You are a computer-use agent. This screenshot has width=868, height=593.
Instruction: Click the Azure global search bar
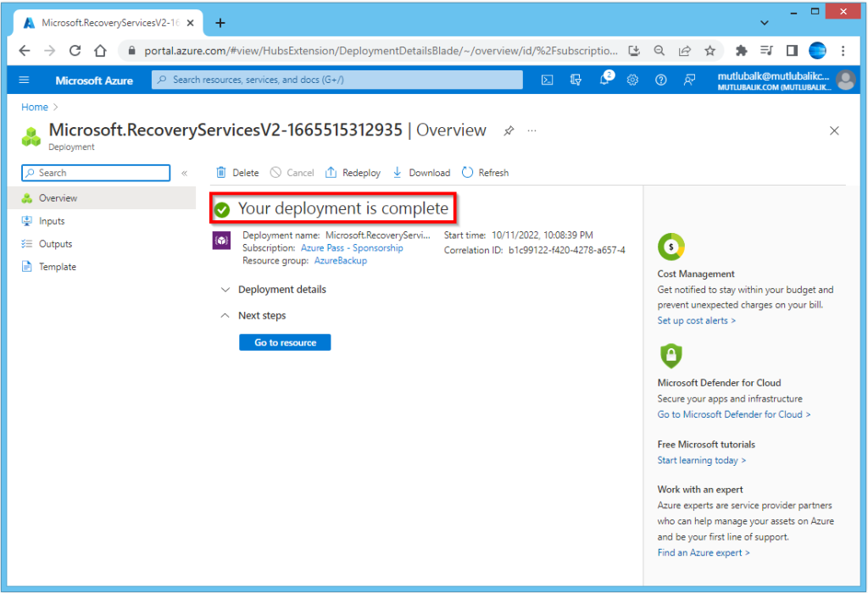[x=337, y=80]
